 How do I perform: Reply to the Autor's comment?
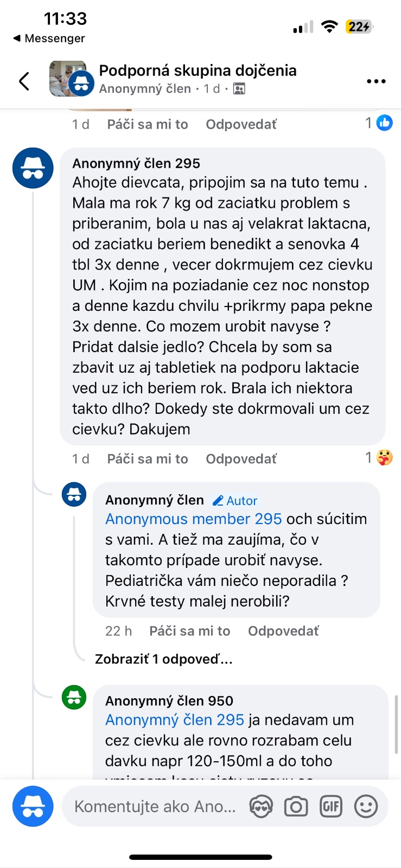283,631
